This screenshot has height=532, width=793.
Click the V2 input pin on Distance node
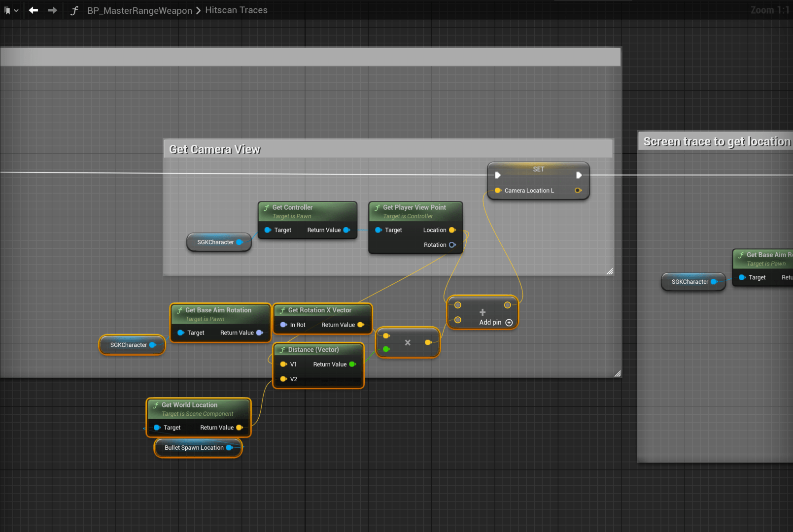[x=283, y=379]
